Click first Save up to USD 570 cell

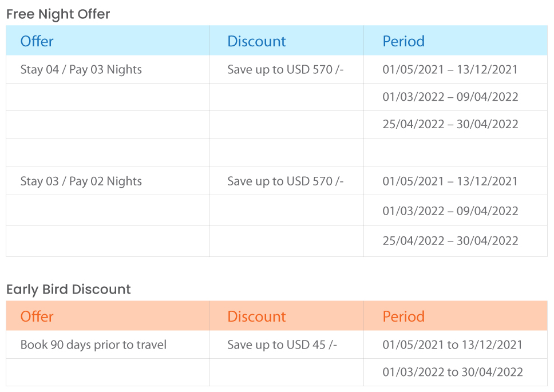click(x=286, y=70)
